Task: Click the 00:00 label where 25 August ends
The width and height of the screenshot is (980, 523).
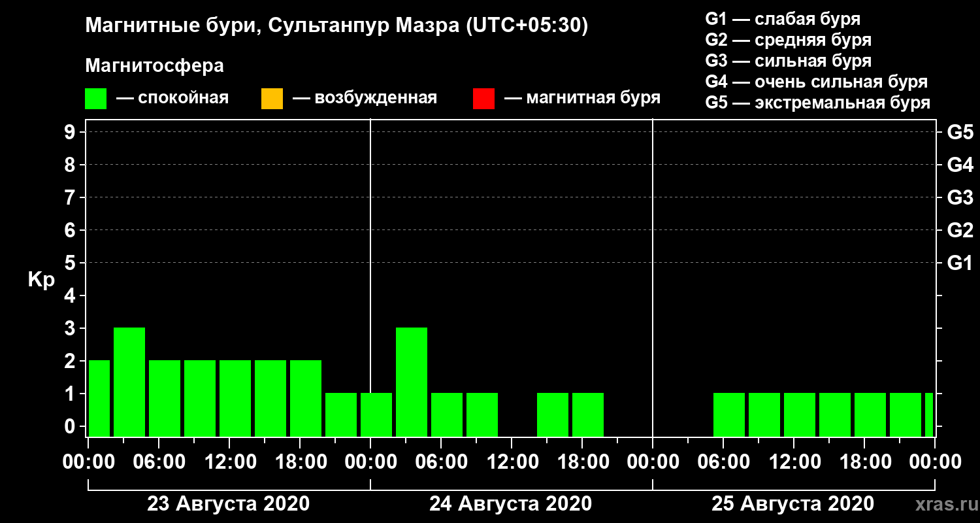Action: tap(936, 462)
